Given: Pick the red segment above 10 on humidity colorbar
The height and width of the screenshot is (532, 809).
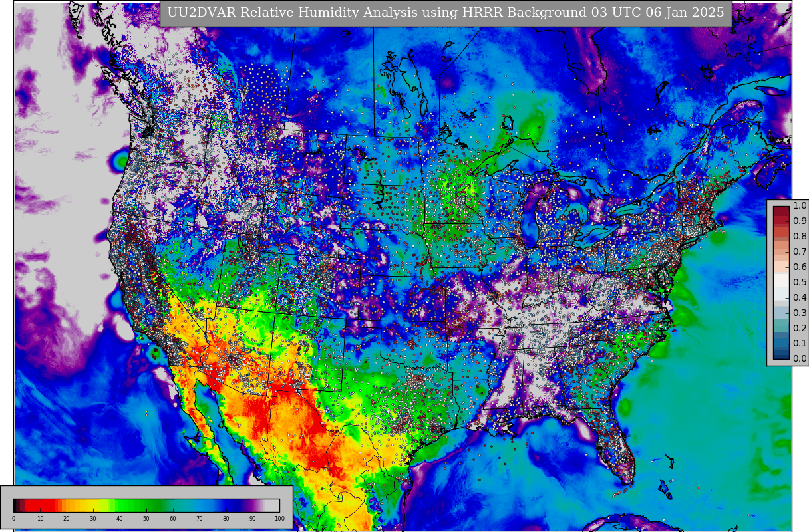Looking at the screenshot, I should 40,505.
